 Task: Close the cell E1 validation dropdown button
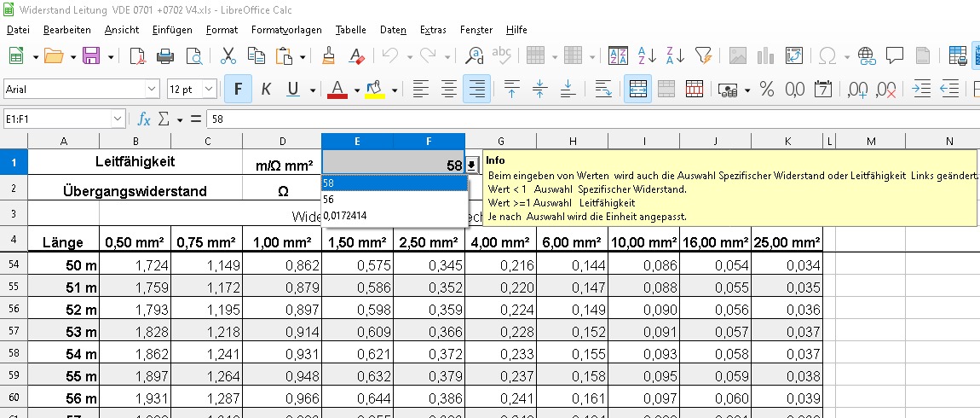click(471, 165)
